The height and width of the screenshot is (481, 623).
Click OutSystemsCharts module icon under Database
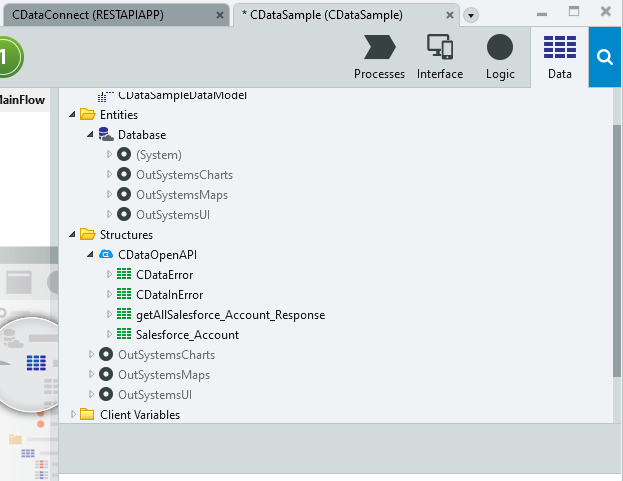pyautogui.click(x=124, y=174)
